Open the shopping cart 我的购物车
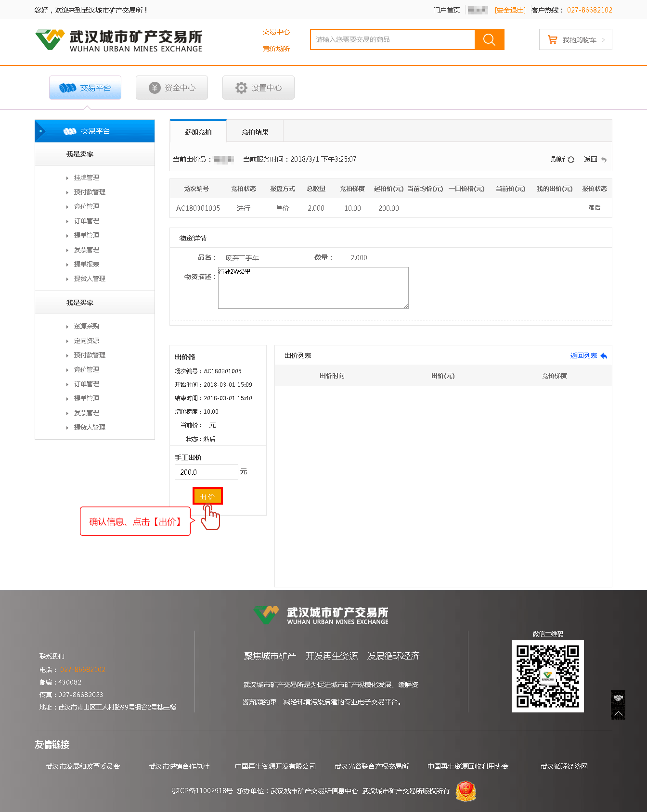Screen dimensions: 647x812 [575, 40]
